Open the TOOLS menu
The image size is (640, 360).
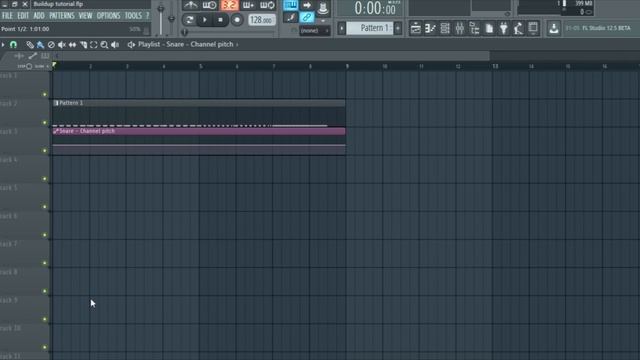pos(133,16)
